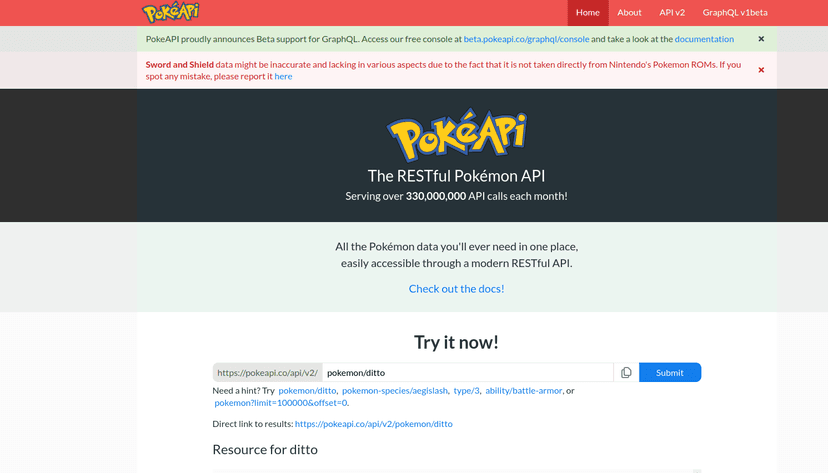
Task: Follow the 'here' report link
Action: [283, 77]
